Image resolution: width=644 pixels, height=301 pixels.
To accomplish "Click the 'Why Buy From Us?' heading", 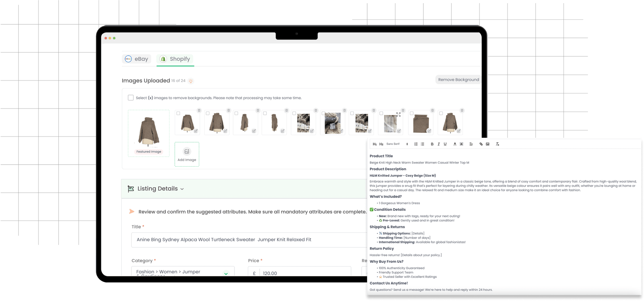I will point(386,262).
